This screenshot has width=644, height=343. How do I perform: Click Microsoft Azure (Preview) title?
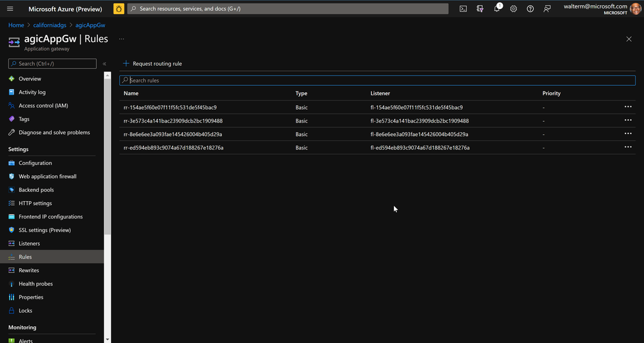[65, 8]
